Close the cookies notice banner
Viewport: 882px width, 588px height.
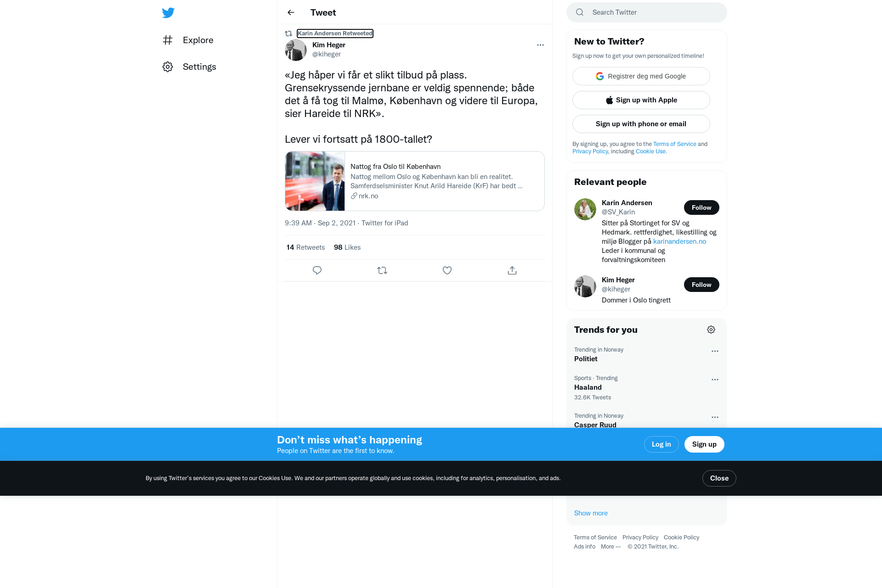tap(719, 478)
